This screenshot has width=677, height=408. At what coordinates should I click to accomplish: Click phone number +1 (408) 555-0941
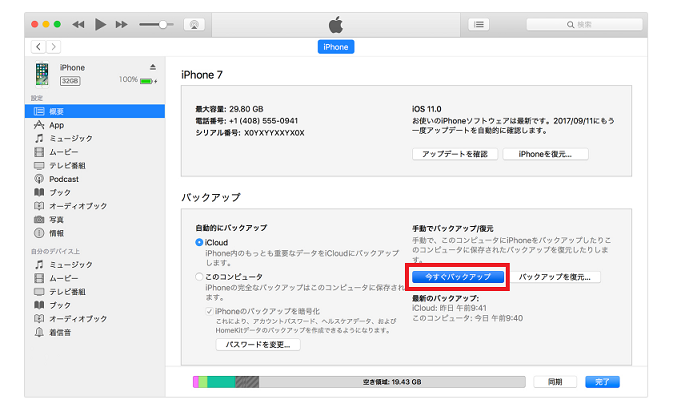pyautogui.click(x=263, y=121)
